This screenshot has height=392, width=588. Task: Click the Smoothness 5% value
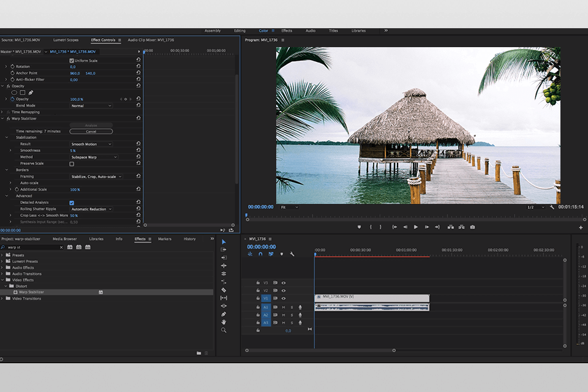(73, 151)
